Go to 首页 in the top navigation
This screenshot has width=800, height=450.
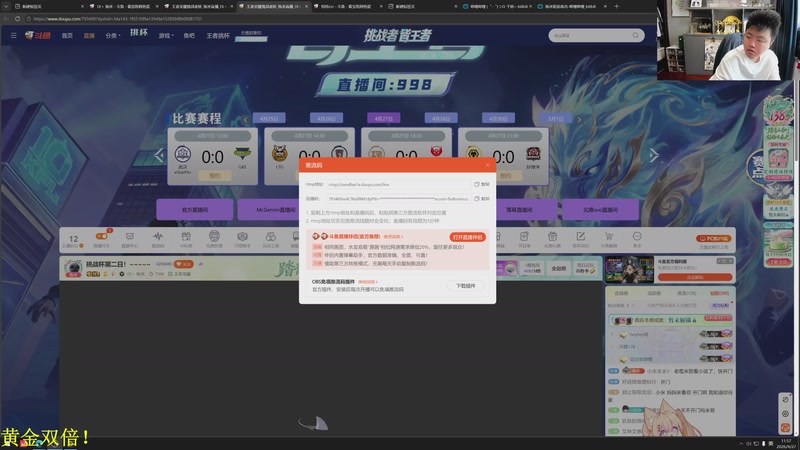coord(67,36)
